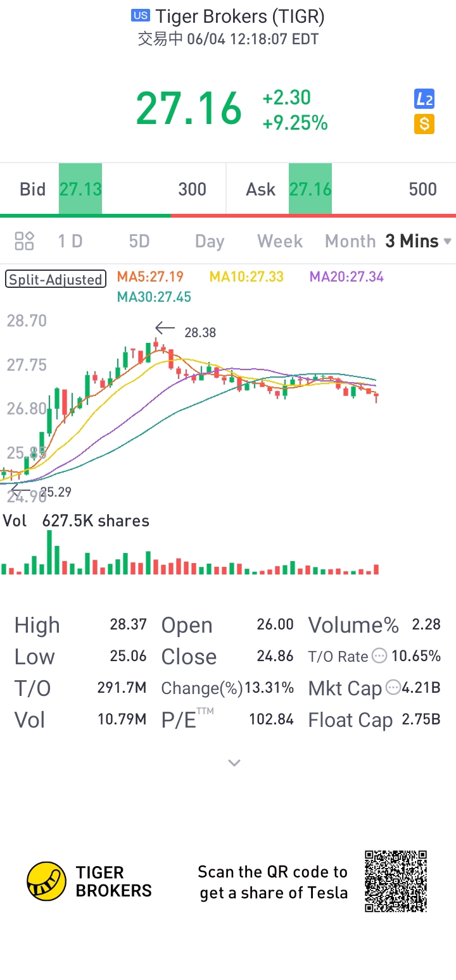Tap the Mkt Cap info icon

coord(393,688)
